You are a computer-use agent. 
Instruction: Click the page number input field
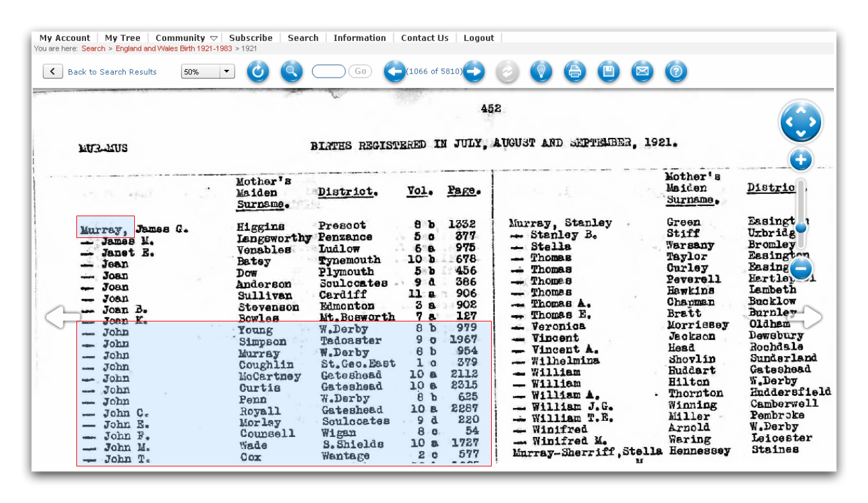click(329, 71)
